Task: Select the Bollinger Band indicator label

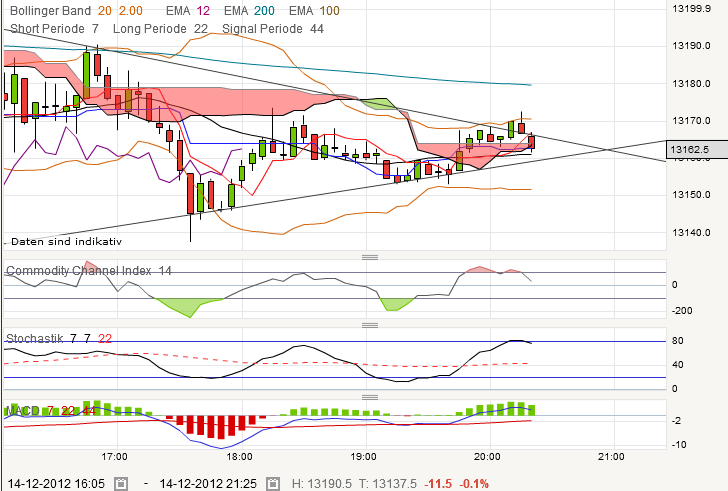Action: (77, 11)
